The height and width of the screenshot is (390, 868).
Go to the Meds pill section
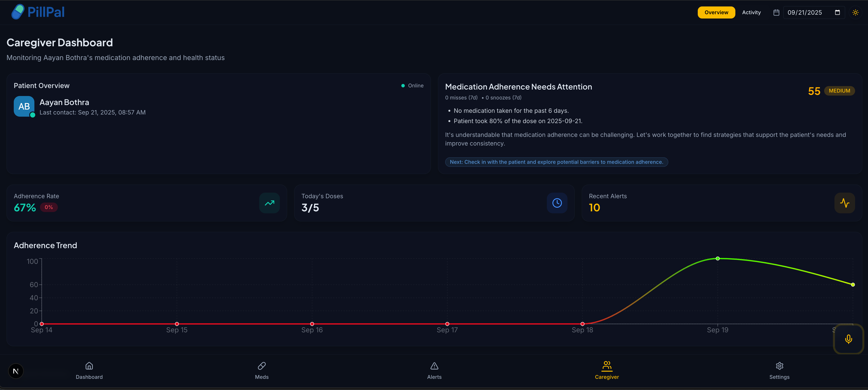point(261,370)
